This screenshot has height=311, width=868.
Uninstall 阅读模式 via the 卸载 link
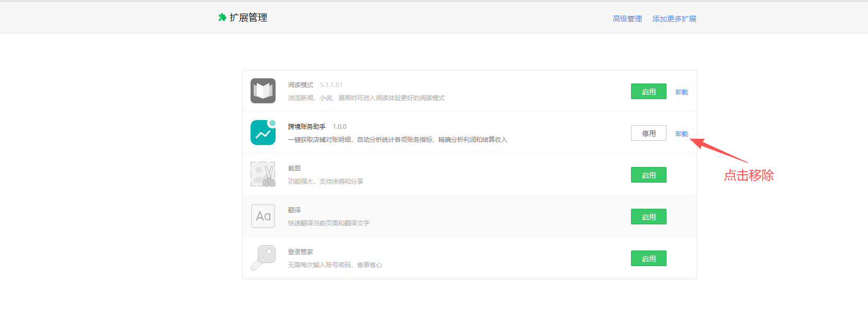coord(682,92)
